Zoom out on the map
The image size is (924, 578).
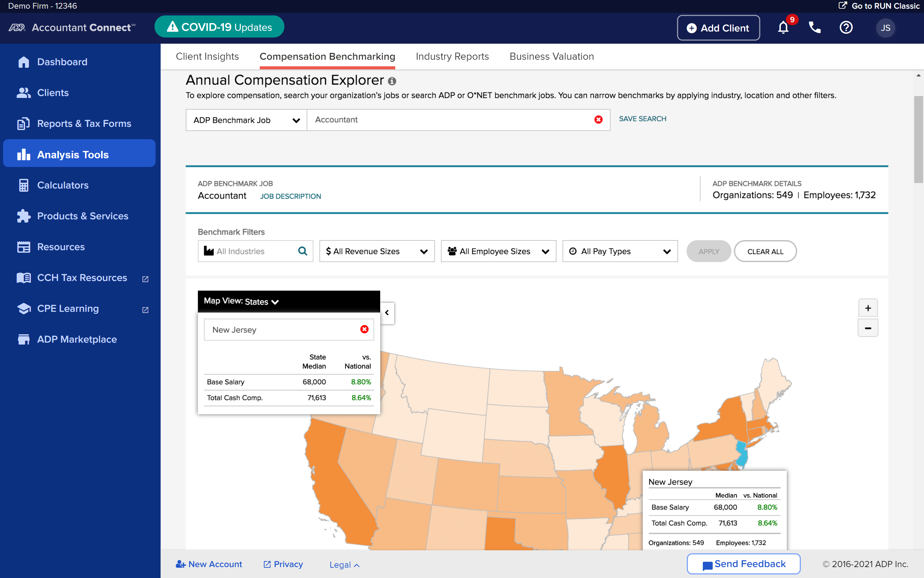point(868,328)
